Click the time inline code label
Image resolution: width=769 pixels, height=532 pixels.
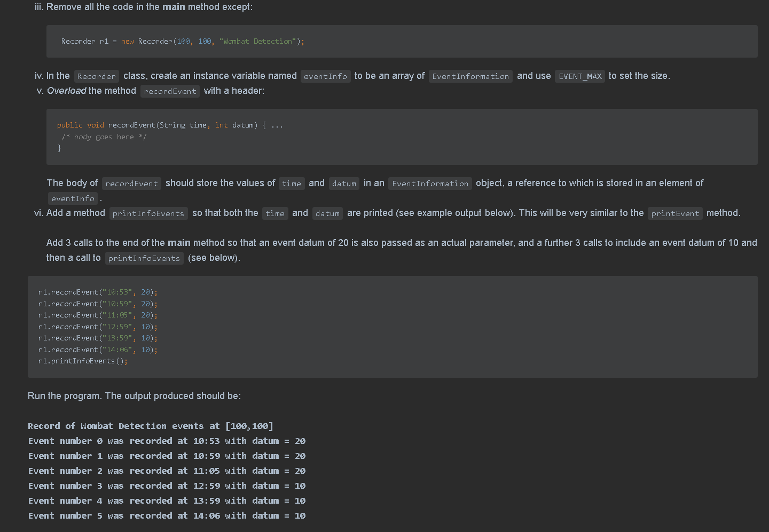click(x=291, y=183)
